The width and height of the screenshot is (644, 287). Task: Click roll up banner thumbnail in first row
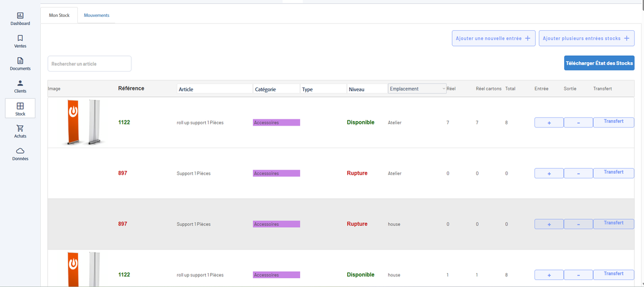(84, 122)
